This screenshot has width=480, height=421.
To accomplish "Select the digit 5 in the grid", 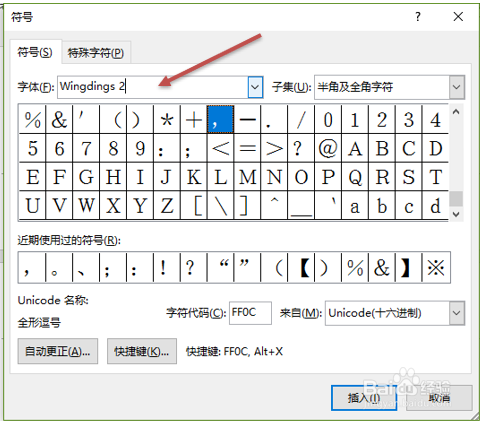I will point(33,148).
